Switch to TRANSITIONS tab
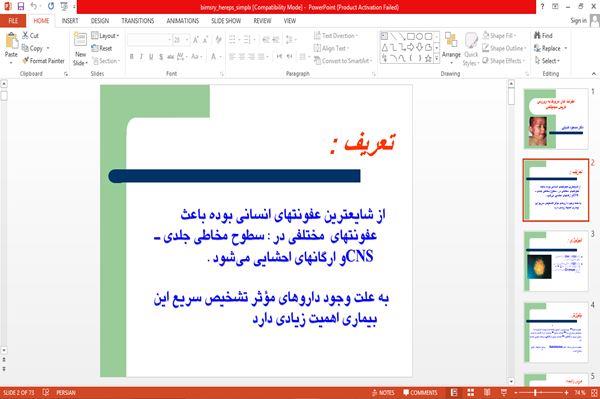Screen dimensions: 600x399 tap(138, 21)
